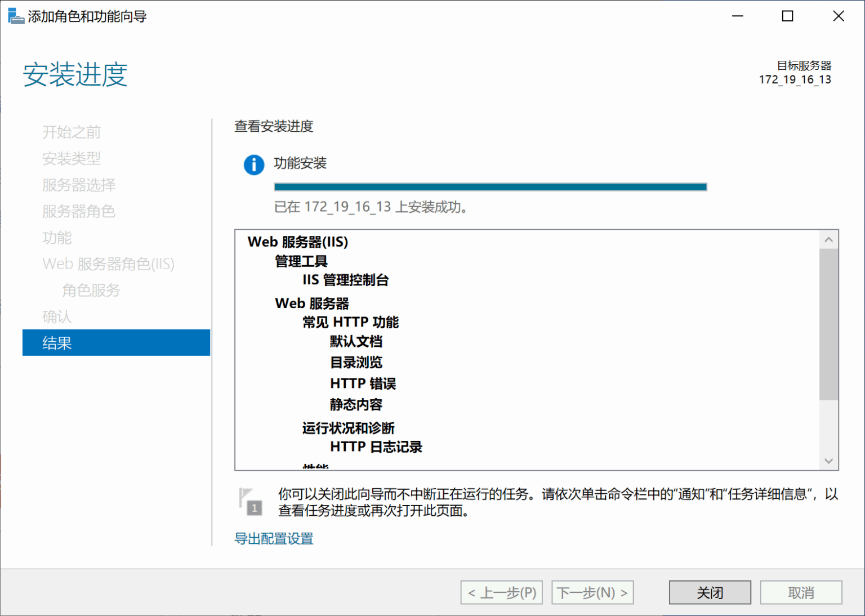
Task: Select the 确认 step in sidebar
Action: coord(56,316)
